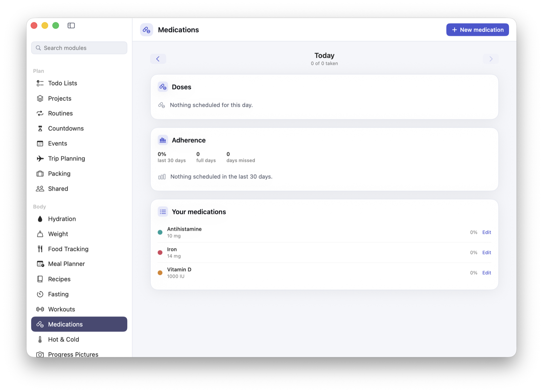
Task: Click the Trip Planning airplane icon
Action: click(40, 158)
